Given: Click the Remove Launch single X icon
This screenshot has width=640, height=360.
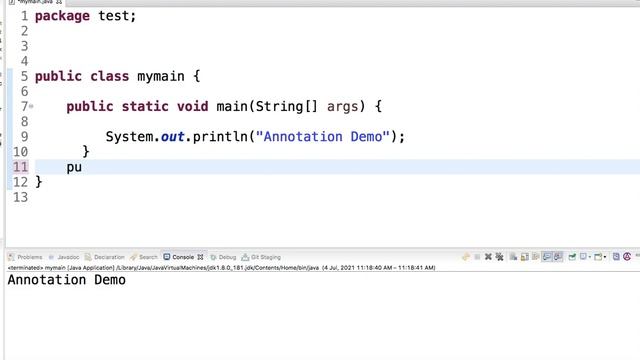Looking at the screenshot, I should 488,257.
